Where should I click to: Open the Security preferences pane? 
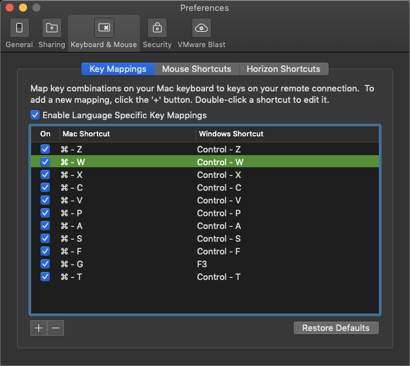(157, 33)
